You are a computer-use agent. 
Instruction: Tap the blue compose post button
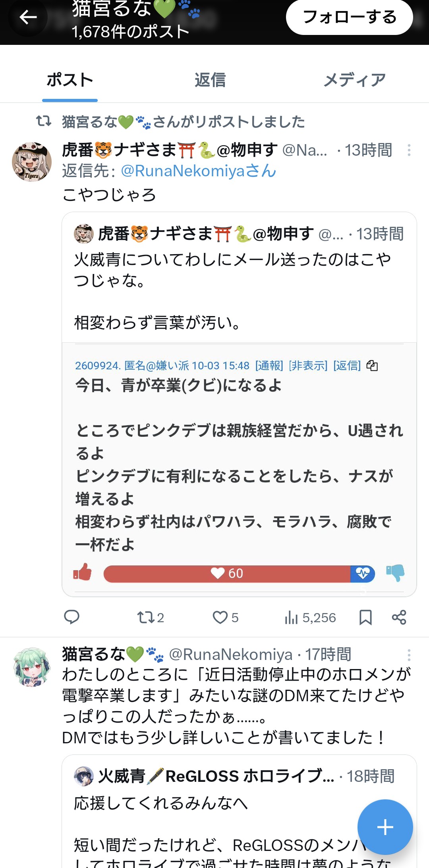[x=385, y=827]
